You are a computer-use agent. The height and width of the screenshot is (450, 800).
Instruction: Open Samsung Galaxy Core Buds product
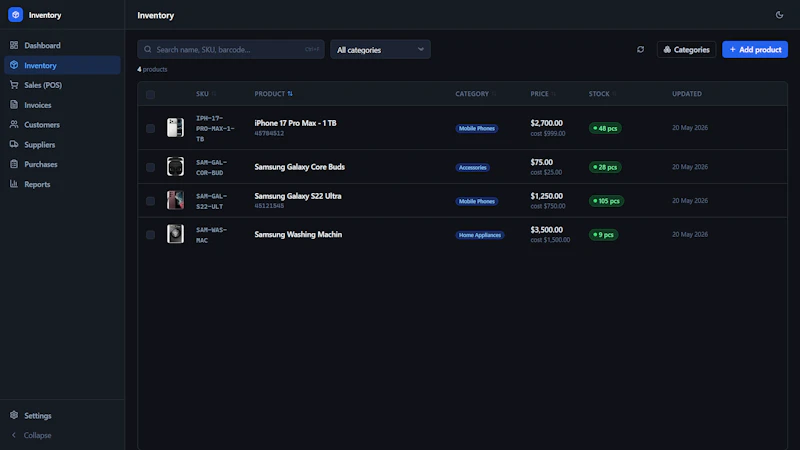pyautogui.click(x=299, y=167)
